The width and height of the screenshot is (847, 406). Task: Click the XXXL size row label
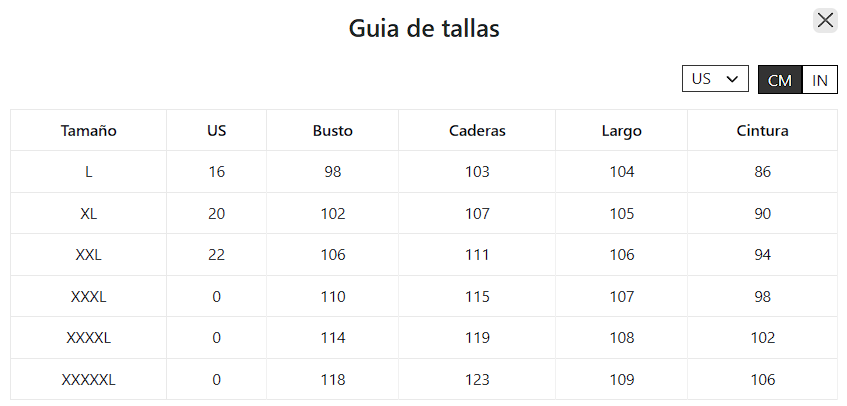(x=89, y=296)
